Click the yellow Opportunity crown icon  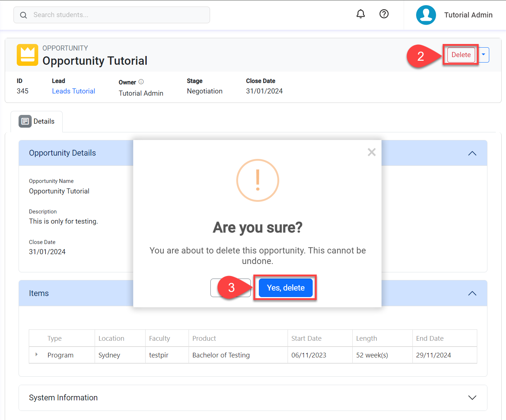[27, 55]
